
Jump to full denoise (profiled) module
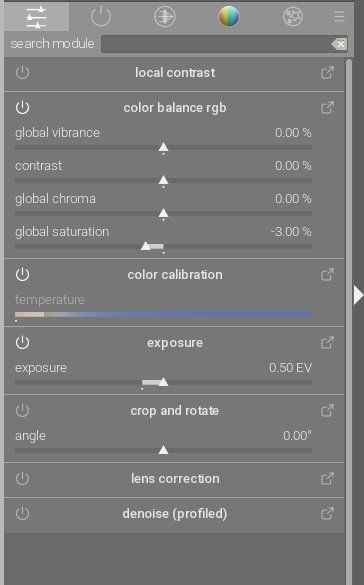(x=327, y=513)
